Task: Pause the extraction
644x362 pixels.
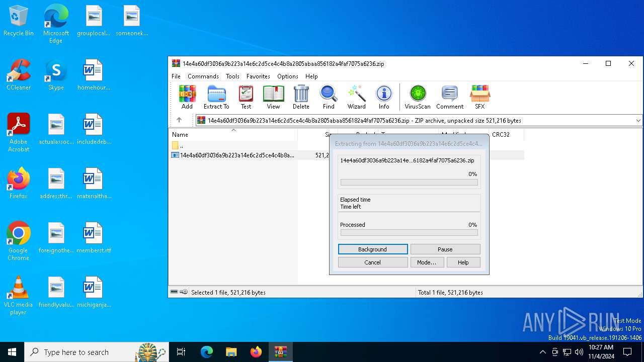Action: point(445,249)
